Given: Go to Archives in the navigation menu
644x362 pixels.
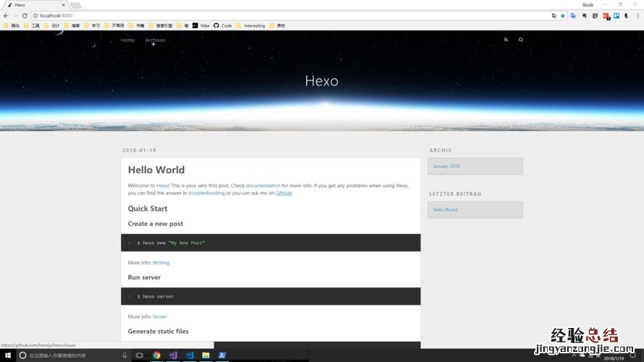Looking at the screenshot, I should (155, 40).
